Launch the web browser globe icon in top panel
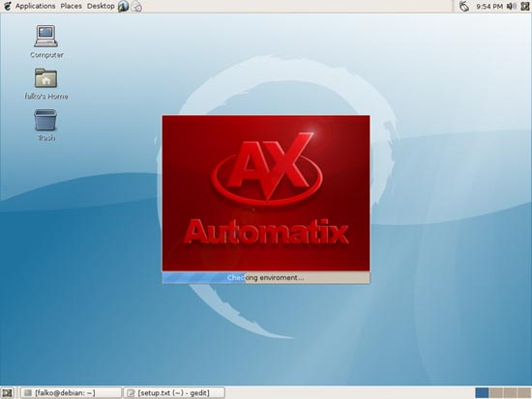532x399 pixels. pyautogui.click(x=123, y=7)
